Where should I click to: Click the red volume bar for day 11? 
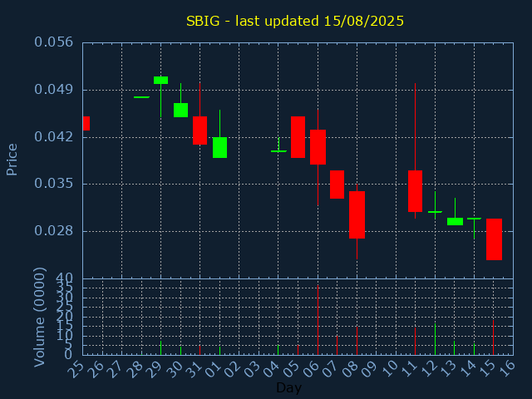415,342
